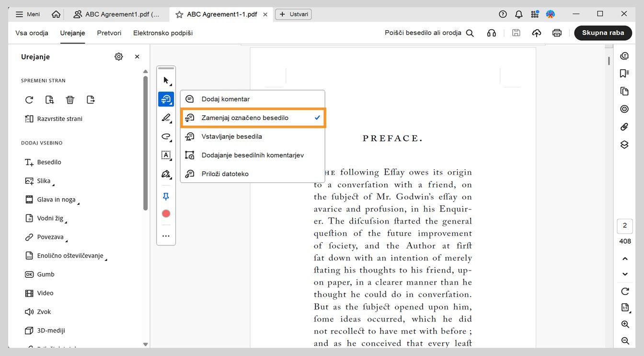Click the Urejanje panel scrollbar
Viewport: 644px width, 356px height.
(x=146, y=142)
